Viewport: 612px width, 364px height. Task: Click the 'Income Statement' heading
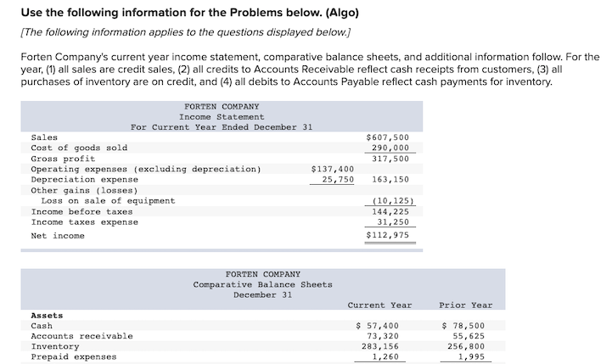(x=222, y=117)
